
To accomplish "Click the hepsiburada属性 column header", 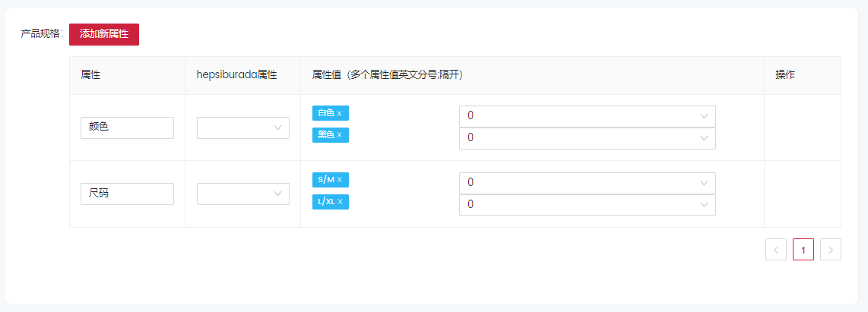I will coord(236,75).
